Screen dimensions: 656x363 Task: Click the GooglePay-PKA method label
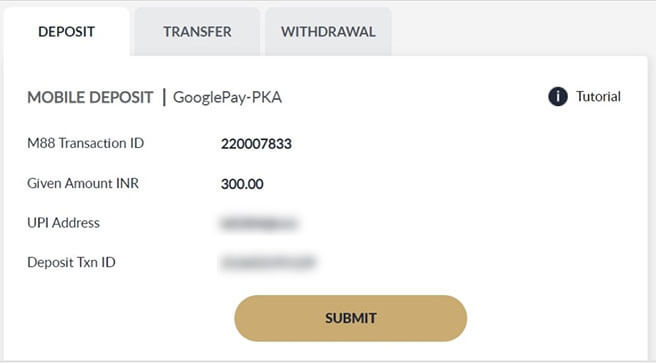click(x=227, y=97)
